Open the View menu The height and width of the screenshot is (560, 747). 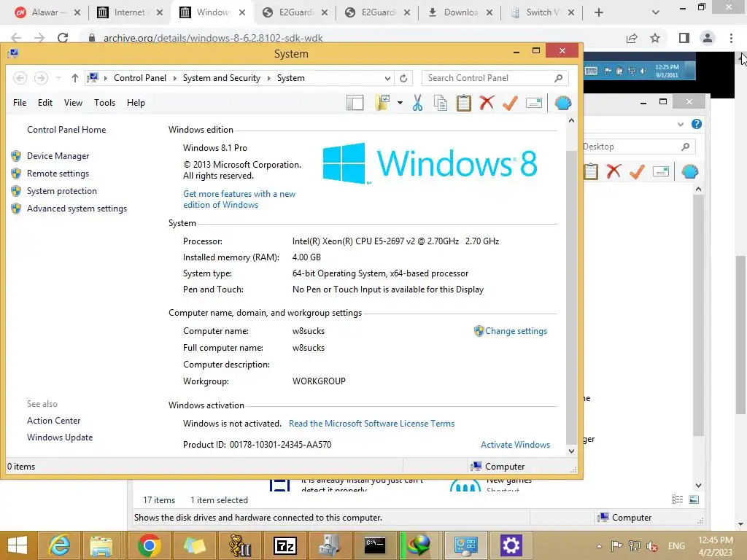74,103
